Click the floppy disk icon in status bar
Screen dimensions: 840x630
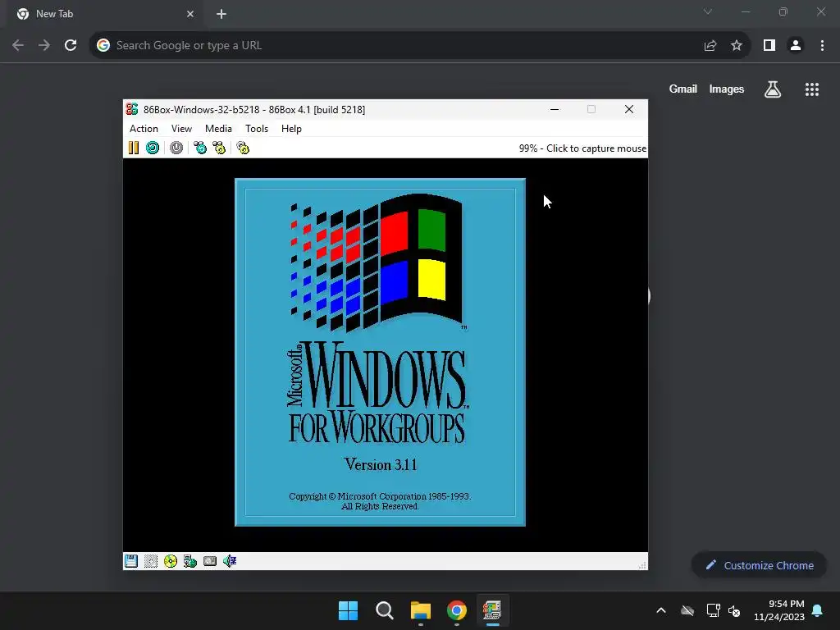coord(131,561)
